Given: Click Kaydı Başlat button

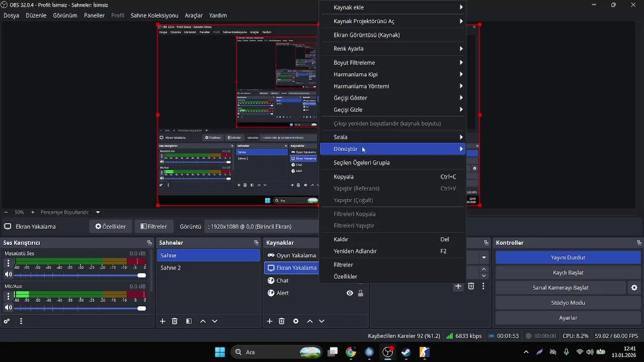Looking at the screenshot, I should [568, 273].
